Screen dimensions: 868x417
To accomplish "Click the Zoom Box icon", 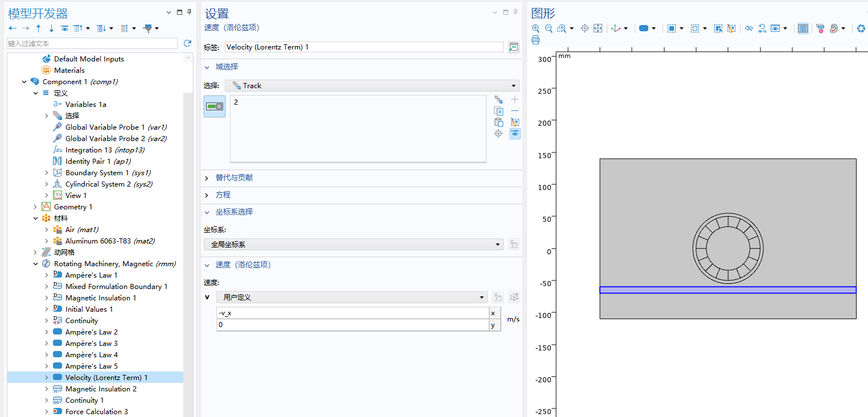I will (x=562, y=28).
